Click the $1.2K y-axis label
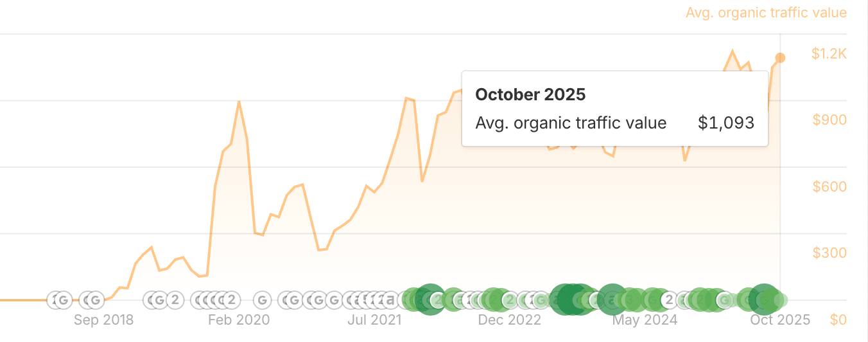The image size is (868, 342). (x=829, y=53)
